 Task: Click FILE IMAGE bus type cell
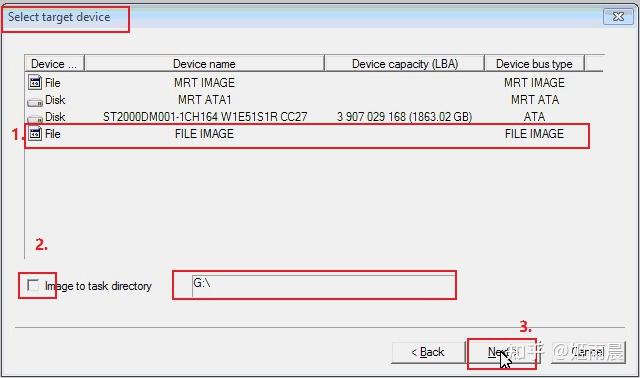click(x=534, y=133)
